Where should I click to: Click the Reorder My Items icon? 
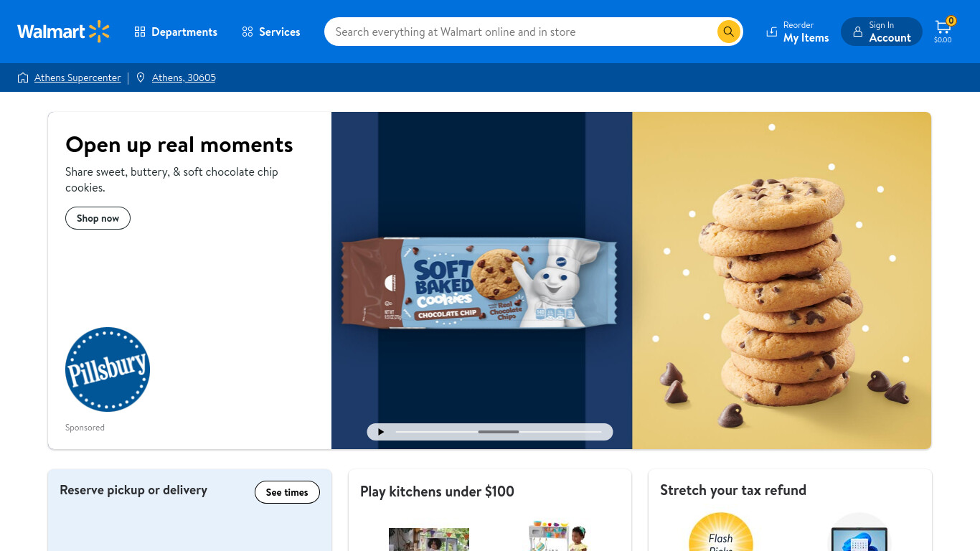(x=772, y=32)
